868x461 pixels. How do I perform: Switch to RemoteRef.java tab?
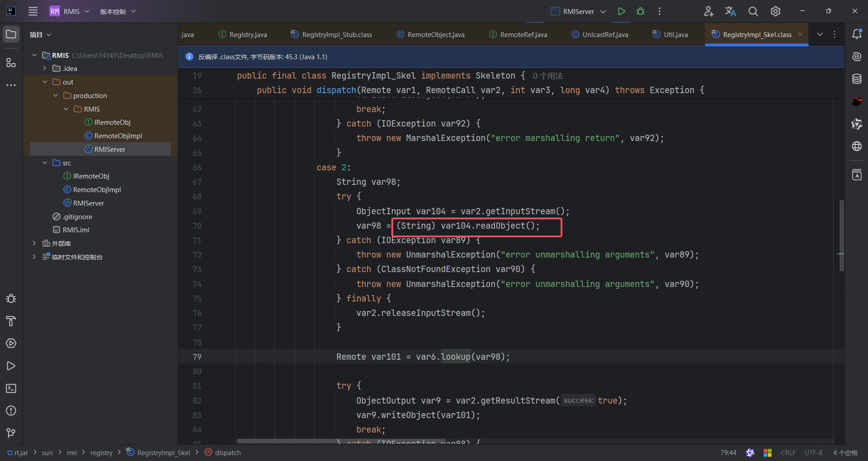click(x=519, y=34)
